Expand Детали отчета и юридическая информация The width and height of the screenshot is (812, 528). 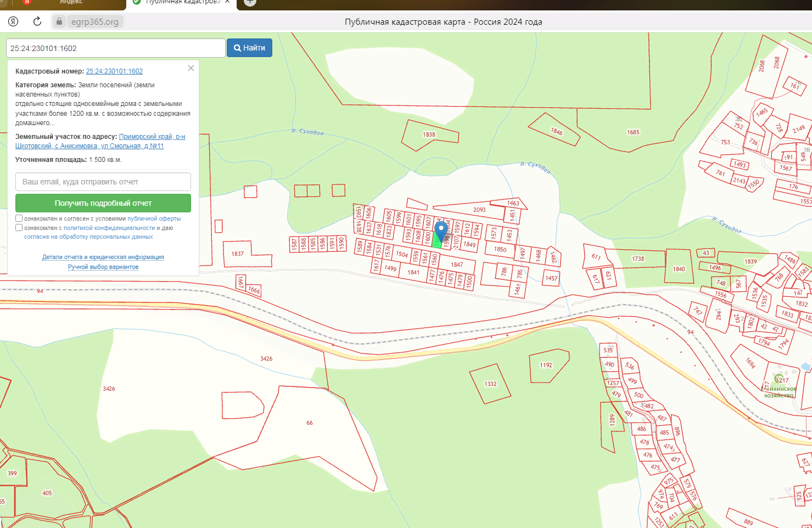(x=103, y=257)
